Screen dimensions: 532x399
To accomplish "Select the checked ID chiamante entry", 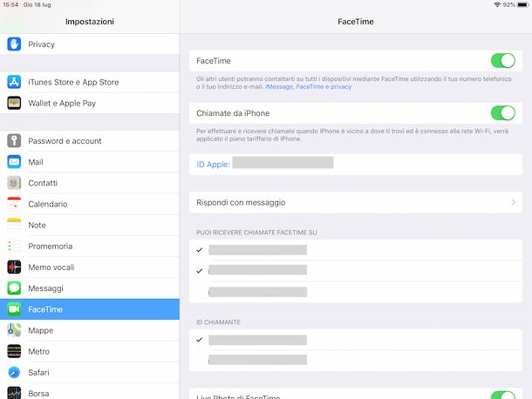I will tap(356, 340).
